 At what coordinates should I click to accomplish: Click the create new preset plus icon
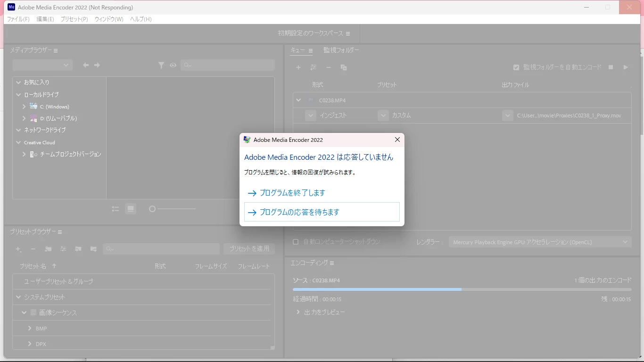18,249
